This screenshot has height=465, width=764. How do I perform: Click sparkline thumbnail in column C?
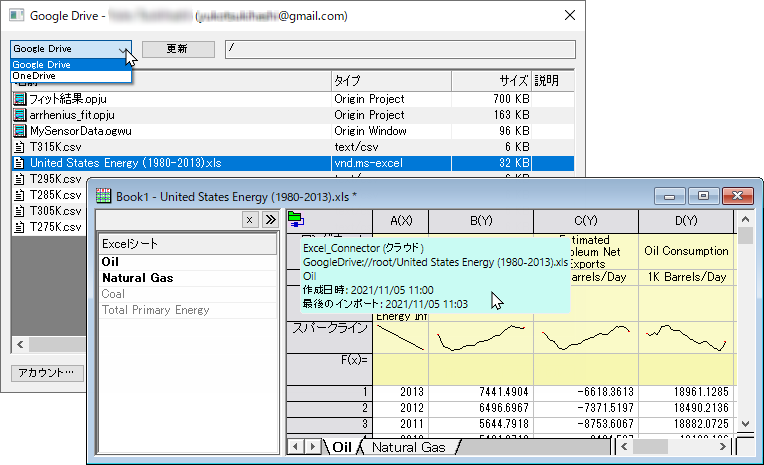[586, 337]
